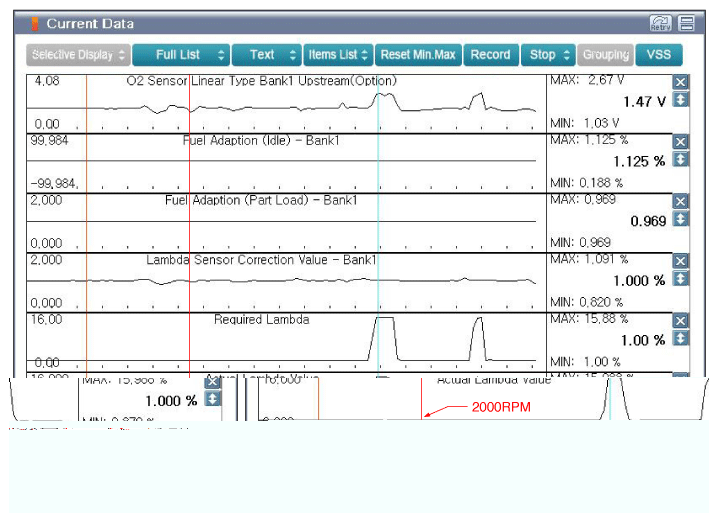Close the Fuel Adaption (Part Load) graph
Image resolution: width=718 pixels, height=522 pixels.
click(x=681, y=202)
